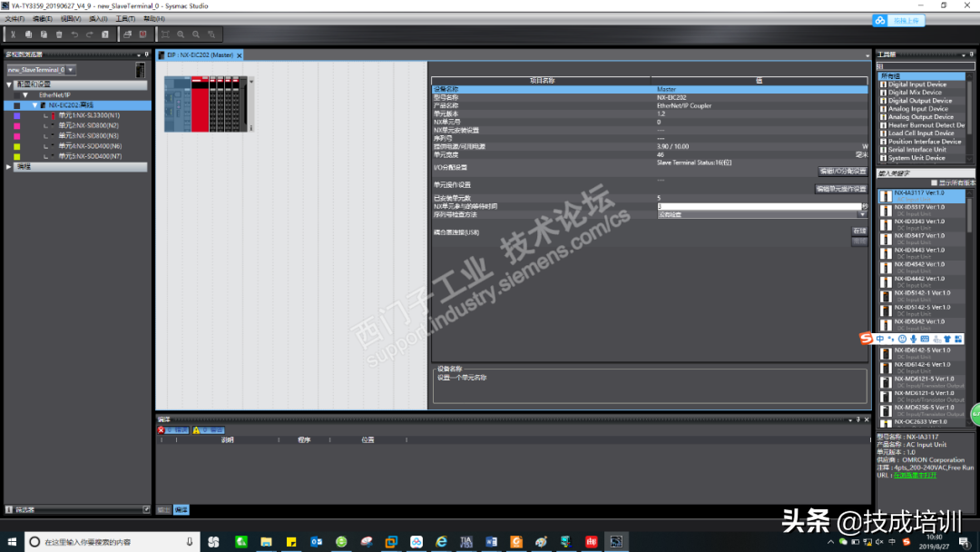
Task: Open Sysmac Studio from the Windows taskbar
Action: [616, 541]
